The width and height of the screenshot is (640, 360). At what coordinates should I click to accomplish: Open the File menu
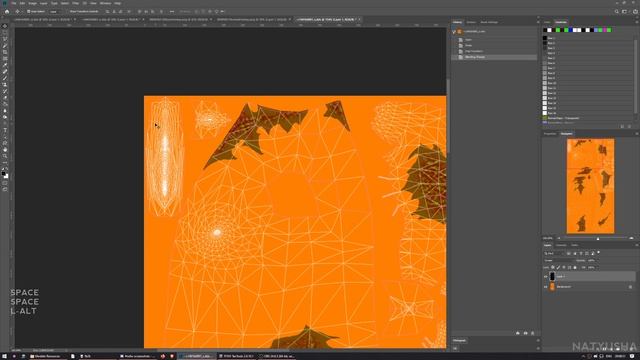tap(13, 3)
